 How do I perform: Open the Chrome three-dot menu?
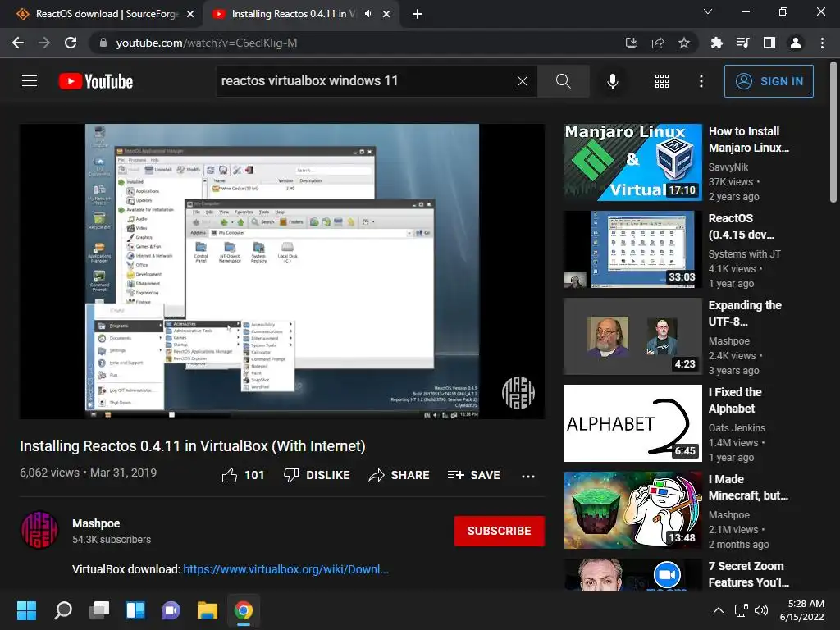822,43
